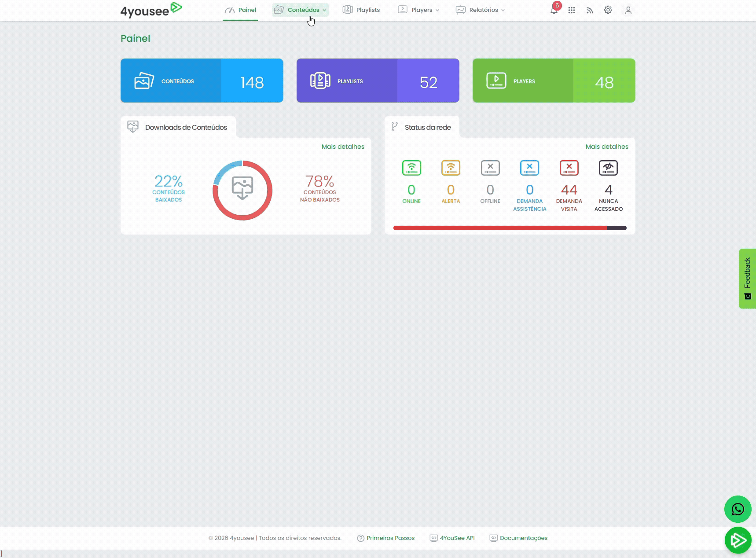The image size is (756, 558).
Task: Select the Downloads de Conteúdos tab
Action: 178,127
